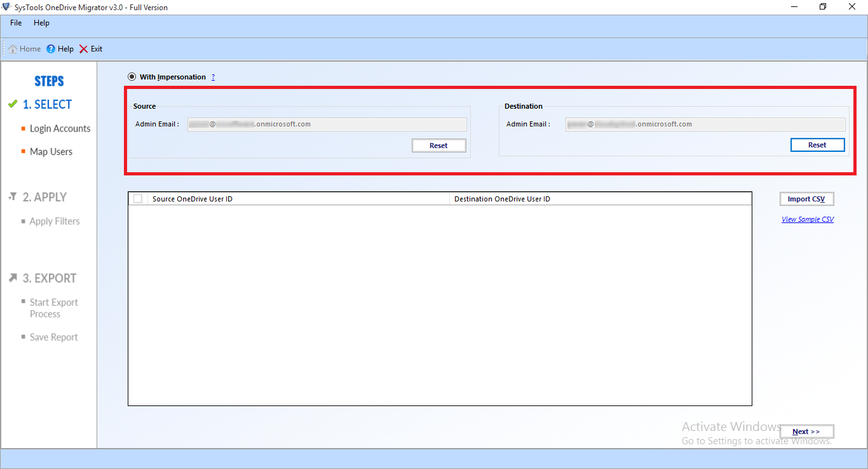Click the Source Admin Email field

click(x=327, y=125)
